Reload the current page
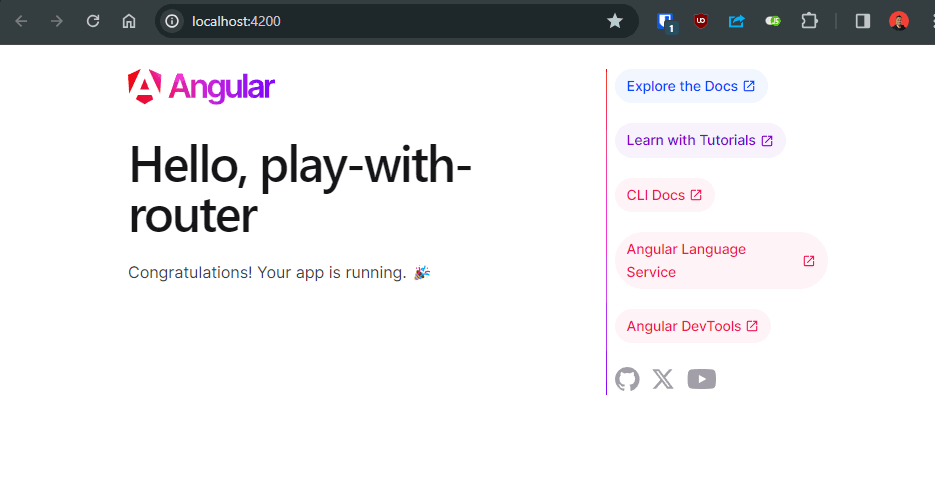Image resolution: width=935 pixels, height=502 pixels. [93, 21]
